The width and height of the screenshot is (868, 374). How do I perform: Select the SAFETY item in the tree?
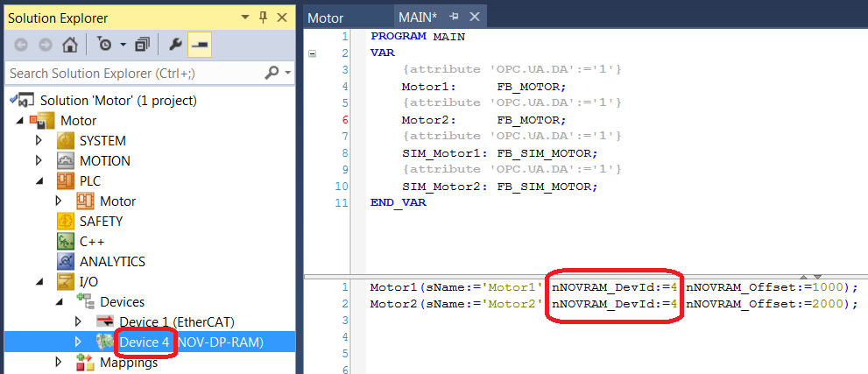point(101,222)
